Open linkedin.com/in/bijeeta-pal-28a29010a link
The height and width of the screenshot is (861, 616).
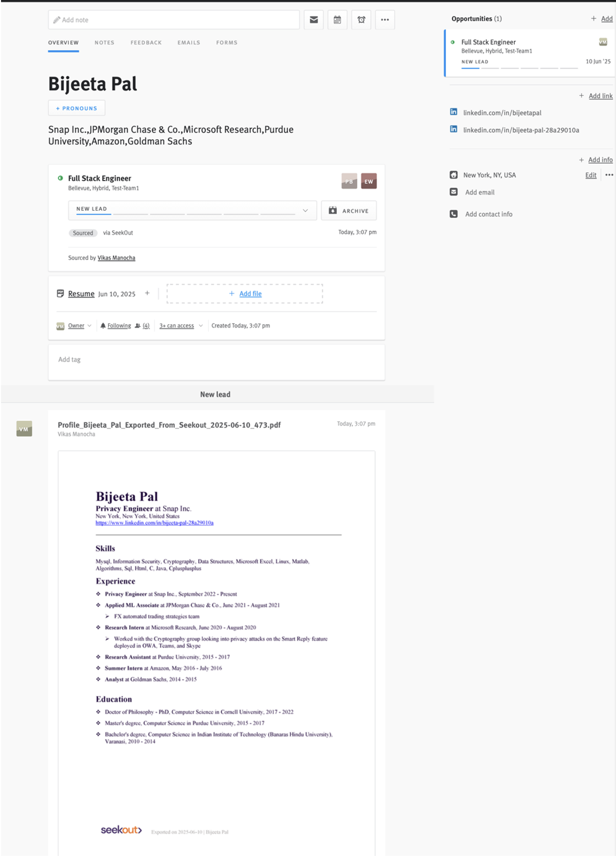point(521,130)
